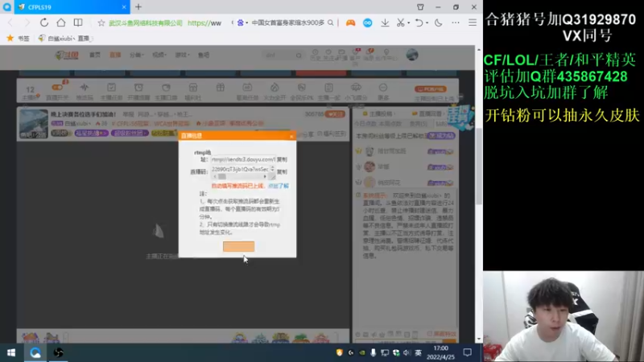This screenshot has width=644, height=362.
Task: Open the gift box icon in streamer toolbar
Action: [220, 88]
